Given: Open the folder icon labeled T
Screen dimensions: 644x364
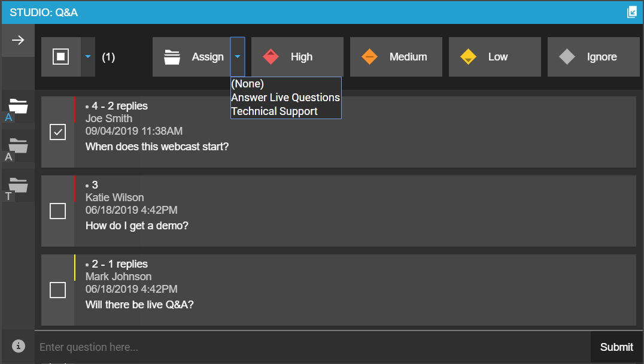Looking at the screenshot, I should (18, 187).
